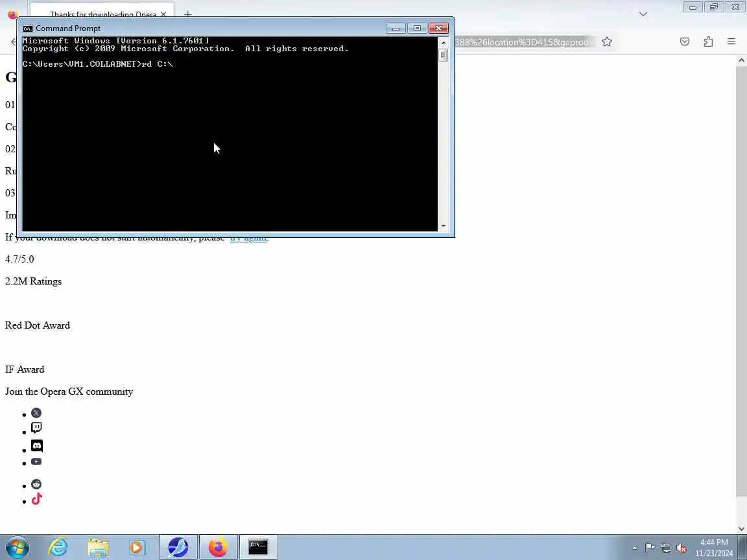Bookmark this page with the star icon
Screen dimensions: 747x560
606,42
